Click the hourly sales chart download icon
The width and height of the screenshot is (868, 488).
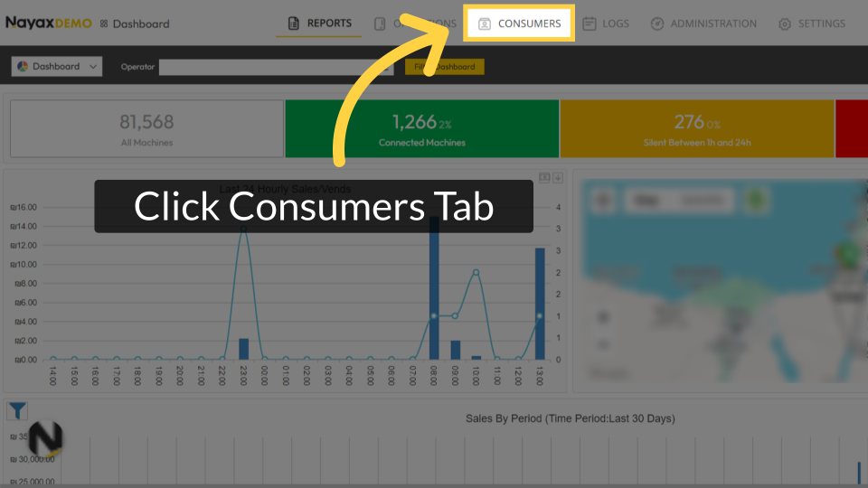(x=558, y=178)
